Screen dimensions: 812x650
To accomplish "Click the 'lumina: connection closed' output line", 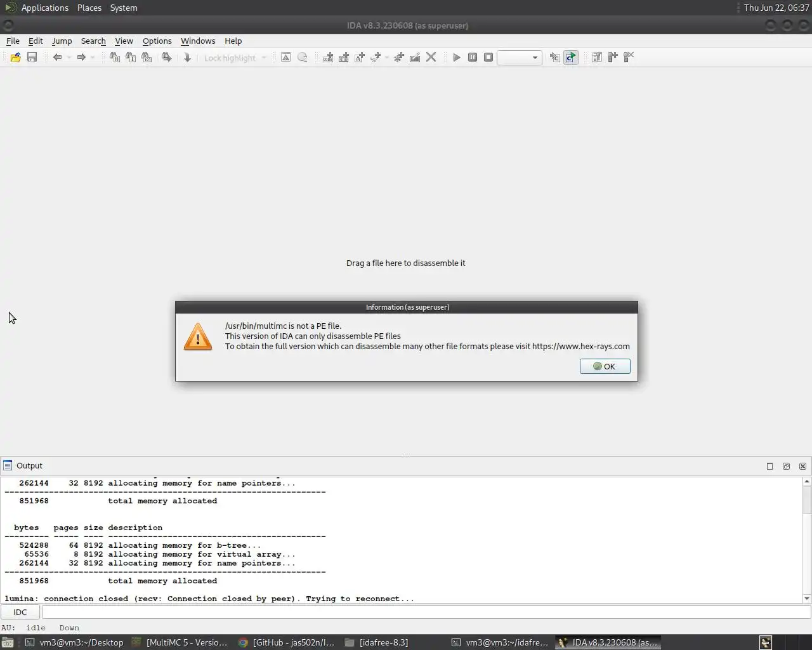I will click(x=209, y=599).
